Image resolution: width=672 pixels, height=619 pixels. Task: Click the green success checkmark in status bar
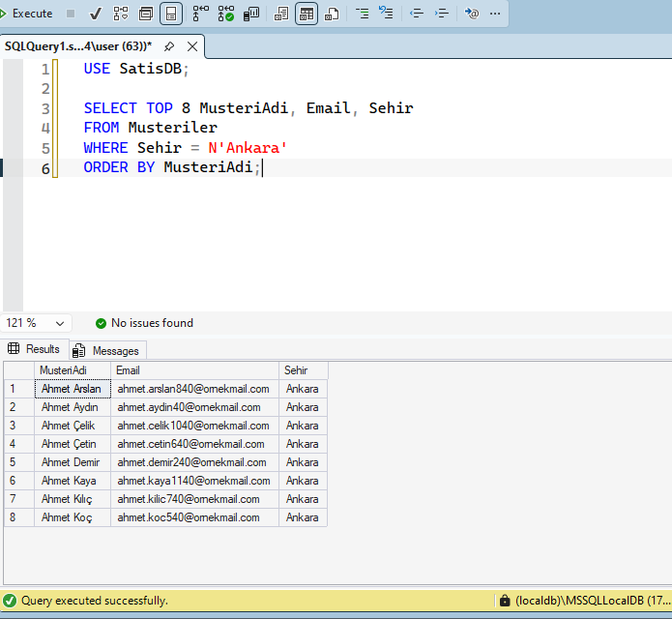tap(10, 601)
